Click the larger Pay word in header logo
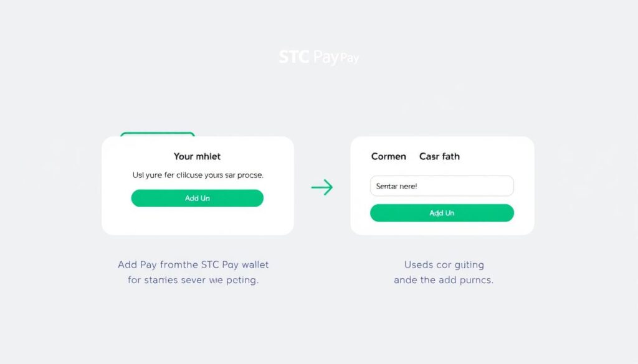This screenshot has height=364, width=638. coord(325,58)
